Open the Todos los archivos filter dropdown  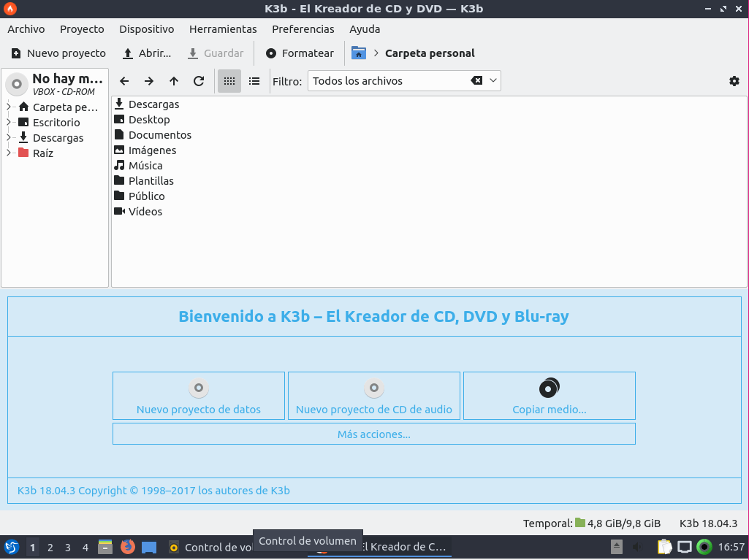[494, 81]
